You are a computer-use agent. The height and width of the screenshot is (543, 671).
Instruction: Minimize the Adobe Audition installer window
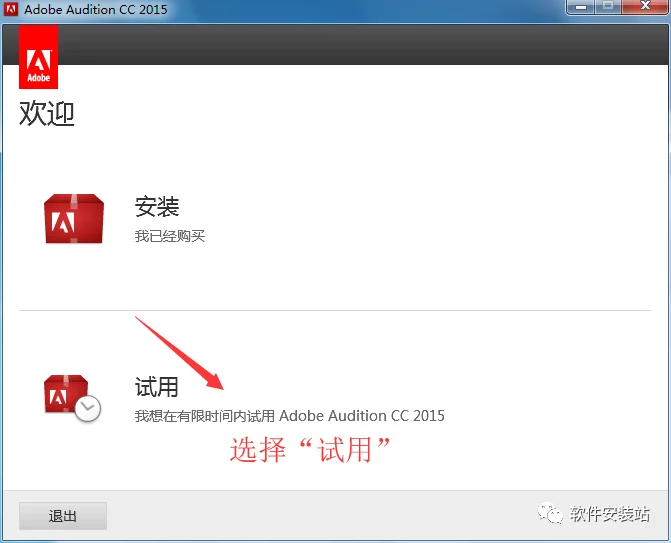point(580,7)
